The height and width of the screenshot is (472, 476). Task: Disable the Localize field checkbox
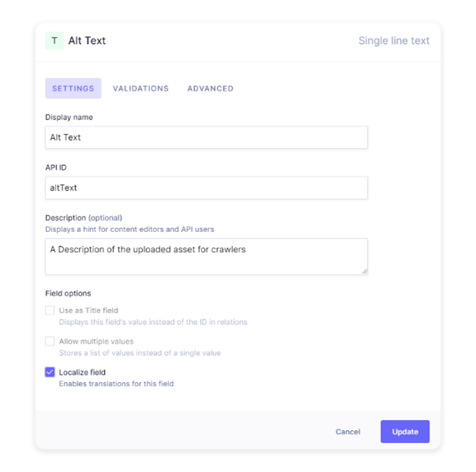50,372
